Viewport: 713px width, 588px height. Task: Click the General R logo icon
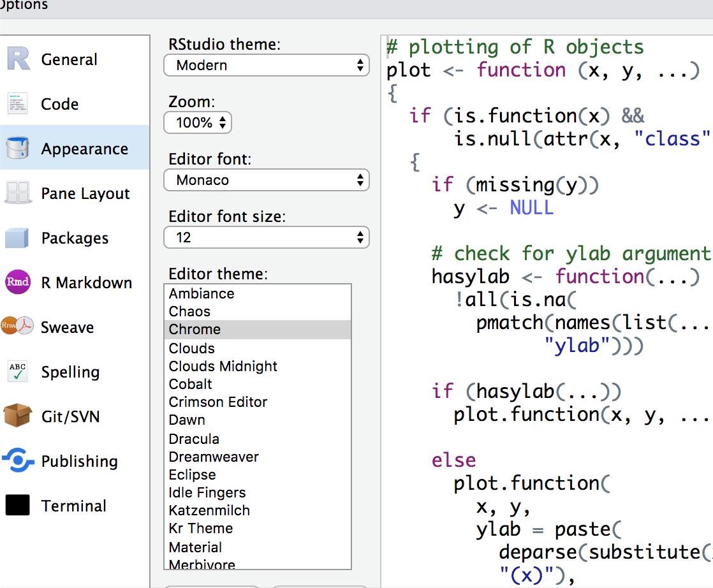point(18,59)
